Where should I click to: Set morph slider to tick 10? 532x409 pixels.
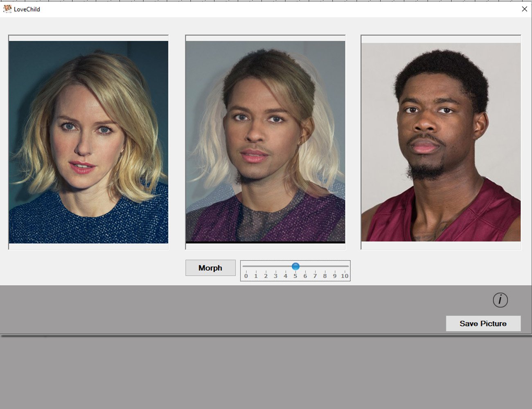tap(345, 267)
